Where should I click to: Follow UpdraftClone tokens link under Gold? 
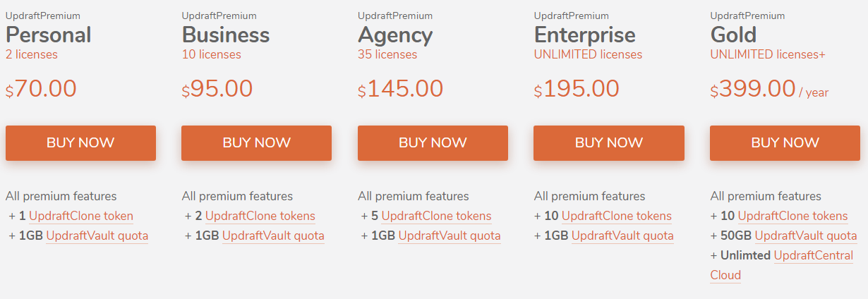792,216
